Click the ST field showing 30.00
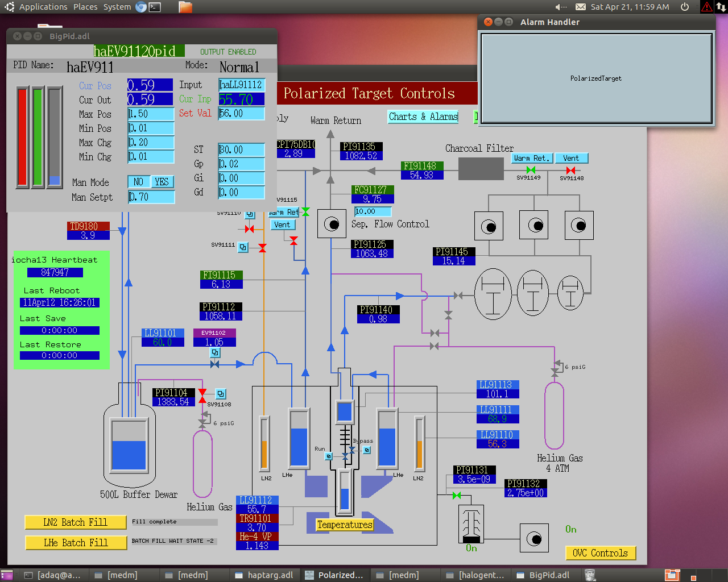Viewport: 728px width, 582px height. click(x=242, y=149)
